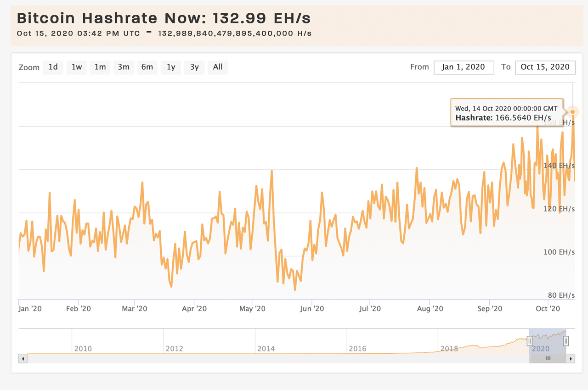Click the Jan '20 axis label
This screenshot has height=390, width=588.
pos(30,309)
